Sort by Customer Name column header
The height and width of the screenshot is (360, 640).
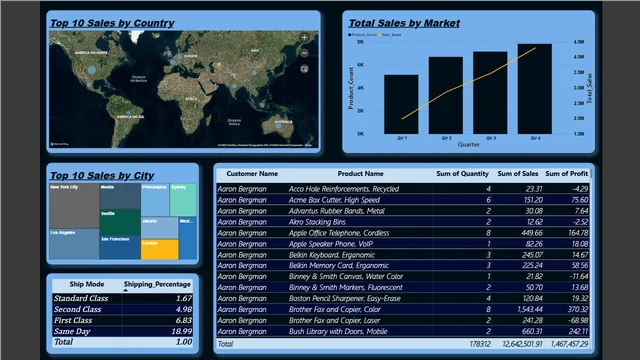tap(252, 174)
